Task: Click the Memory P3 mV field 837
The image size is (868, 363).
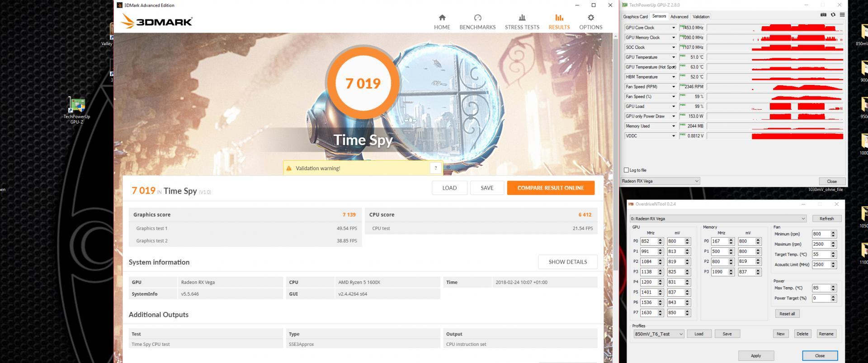Action: [x=747, y=272]
